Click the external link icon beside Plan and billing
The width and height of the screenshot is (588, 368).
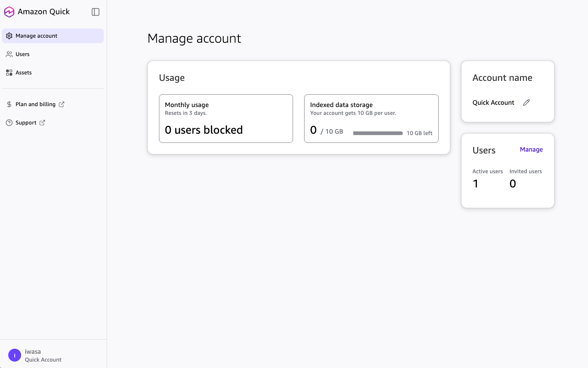point(62,104)
